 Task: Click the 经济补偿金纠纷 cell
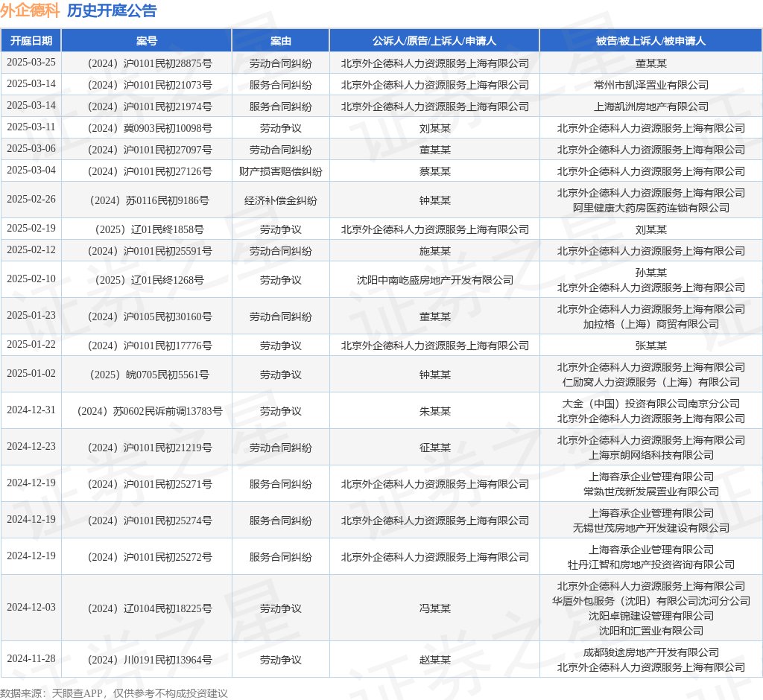[x=280, y=200]
